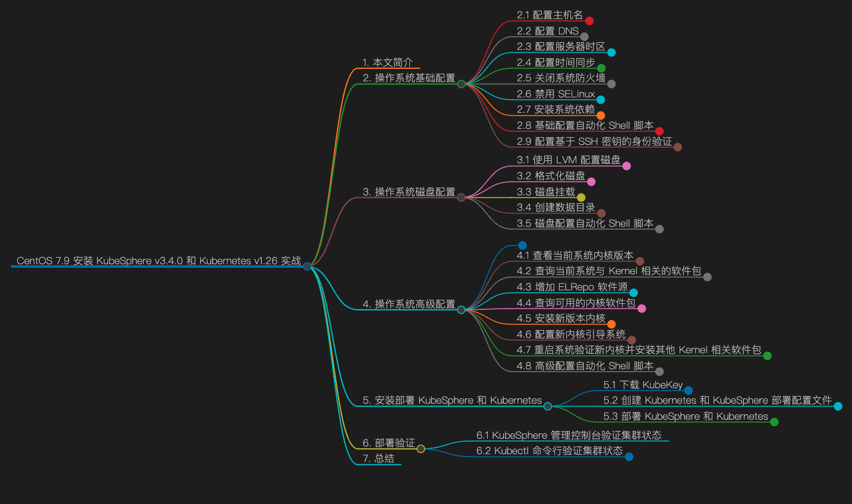
Task: Expand orange dot next to 4.5 安装新版本内核
Action: pyautogui.click(x=611, y=324)
